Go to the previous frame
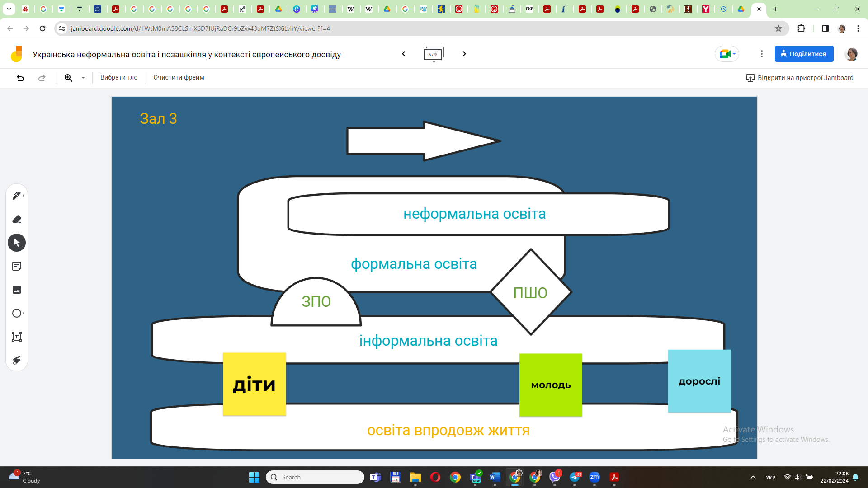 [x=404, y=54]
